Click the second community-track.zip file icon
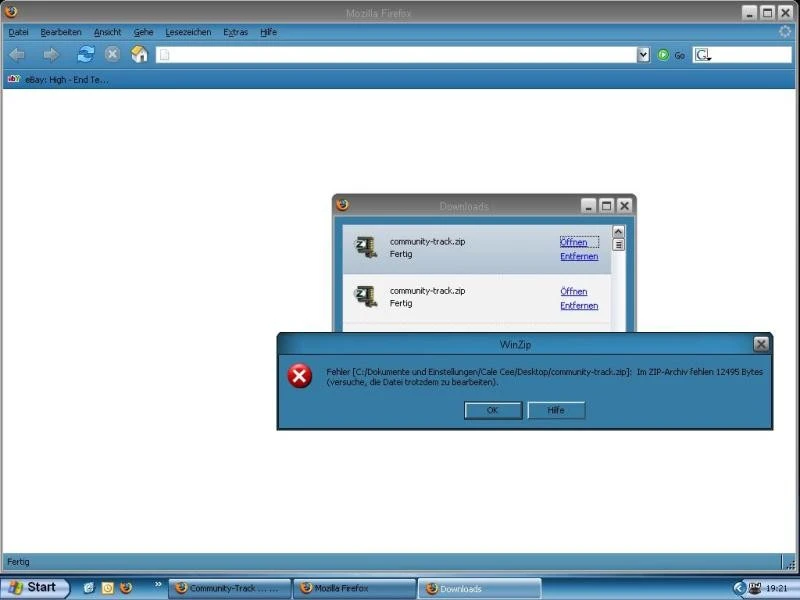 [x=366, y=296]
